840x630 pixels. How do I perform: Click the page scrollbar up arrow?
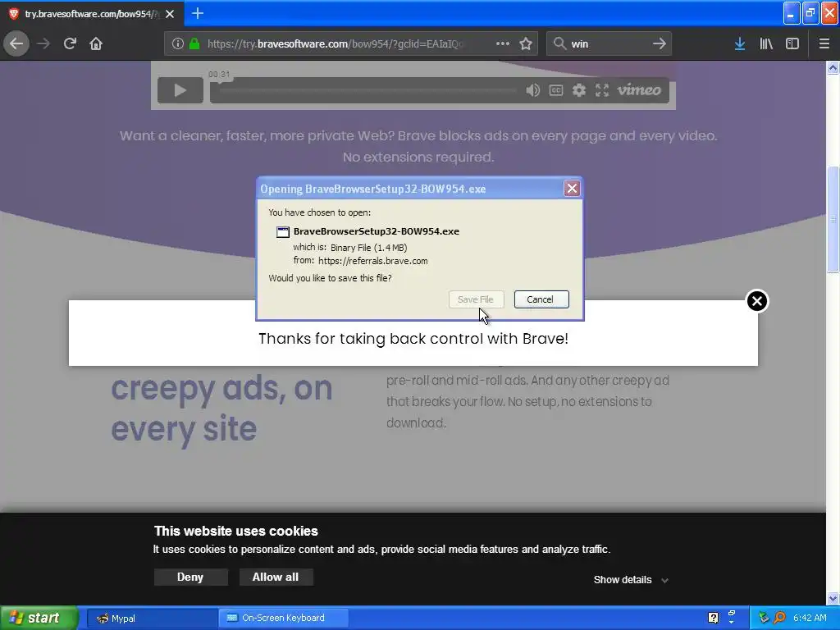pos(833,67)
